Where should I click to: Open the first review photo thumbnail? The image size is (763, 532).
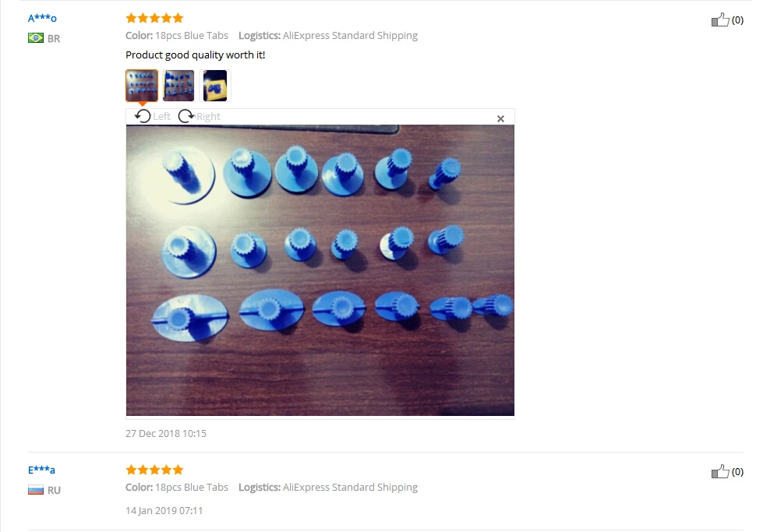click(x=142, y=86)
